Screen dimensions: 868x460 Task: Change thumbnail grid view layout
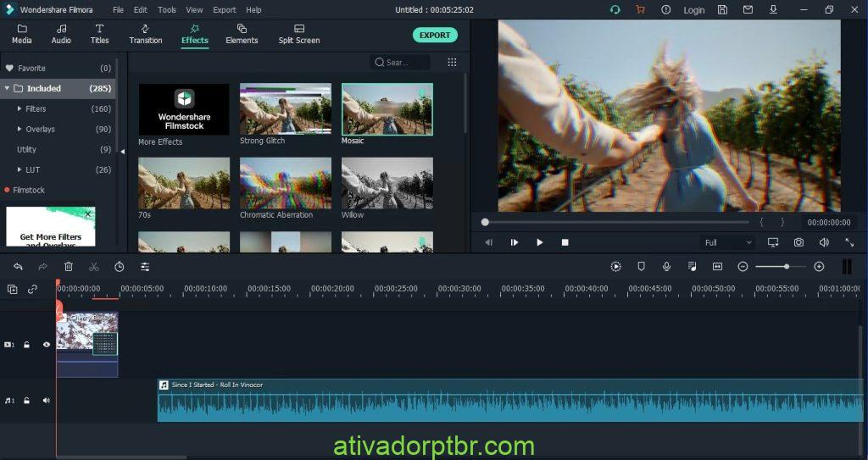pyautogui.click(x=452, y=63)
